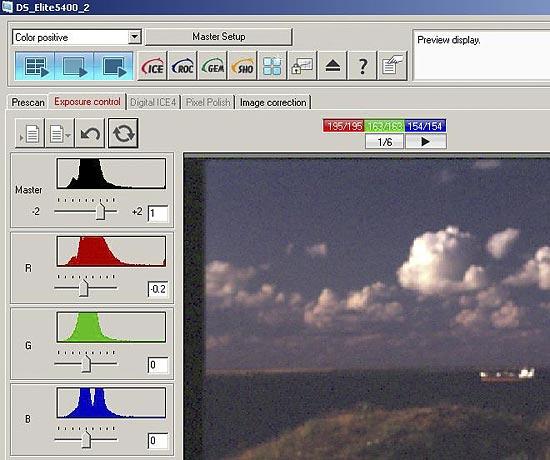
Task: Open the save settings dropdown icon
Action: pyautogui.click(x=60, y=133)
